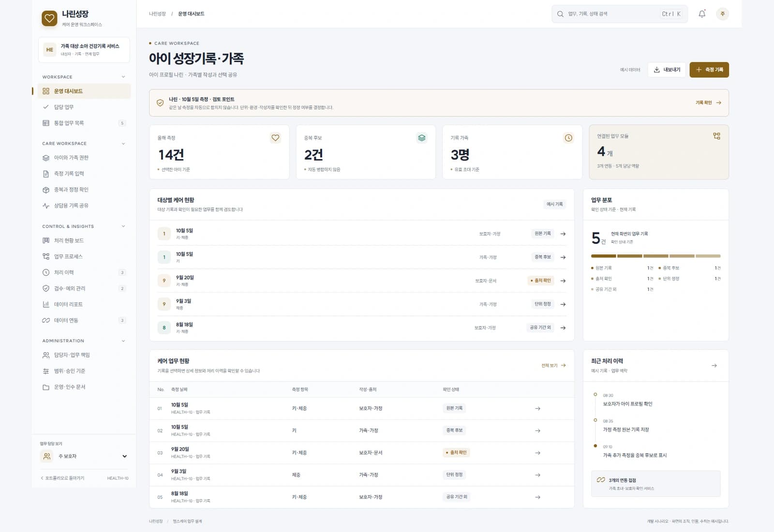Collapse the ADMINISTRATION sidebar section
Screen dimensions: 774x532
123,341
